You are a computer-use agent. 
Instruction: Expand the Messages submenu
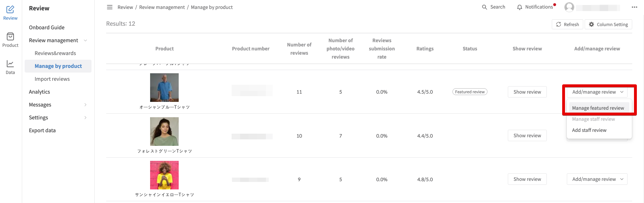pyautogui.click(x=85, y=105)
